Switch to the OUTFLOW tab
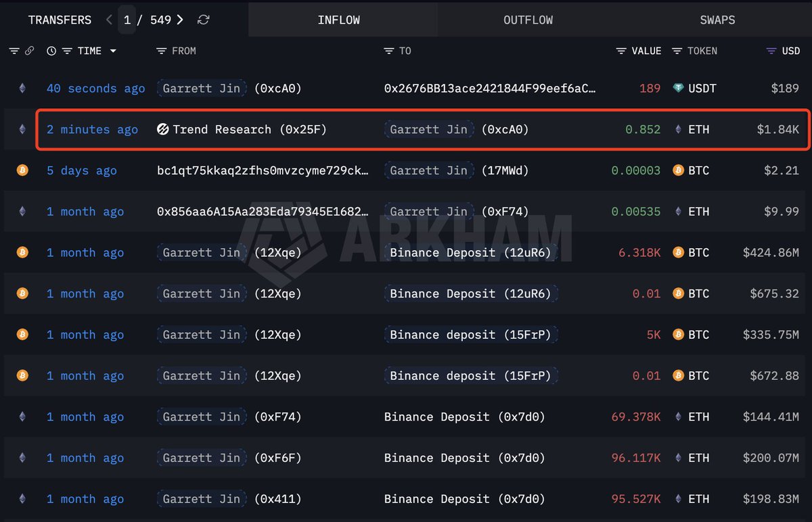The width and height of the screenshot is (812, 522). [528, 20]
